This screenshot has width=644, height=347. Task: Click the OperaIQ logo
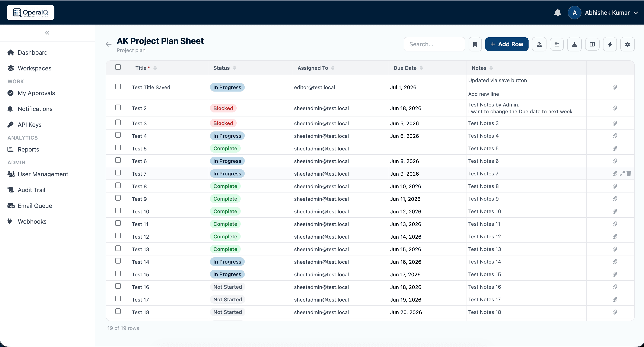point(31,13)
